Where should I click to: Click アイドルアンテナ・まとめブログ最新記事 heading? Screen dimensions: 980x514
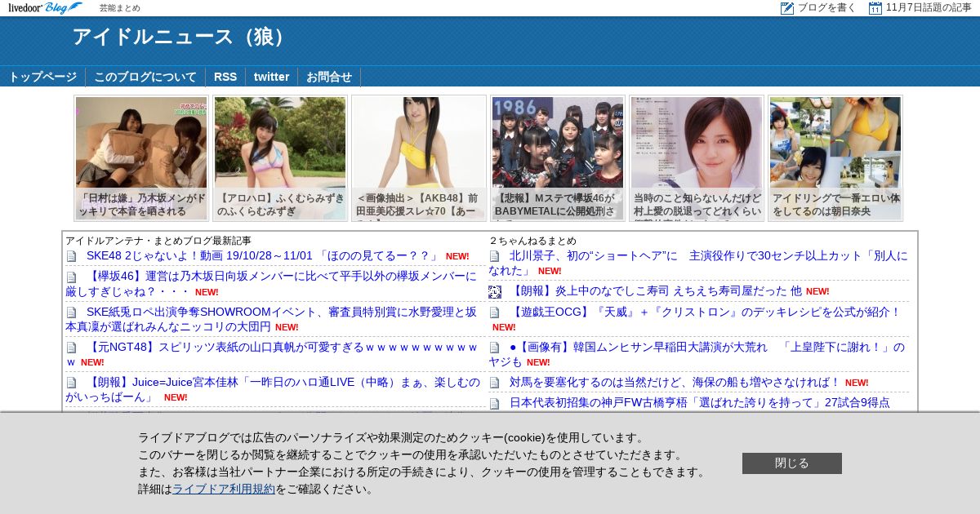click(x=158, y=241)
